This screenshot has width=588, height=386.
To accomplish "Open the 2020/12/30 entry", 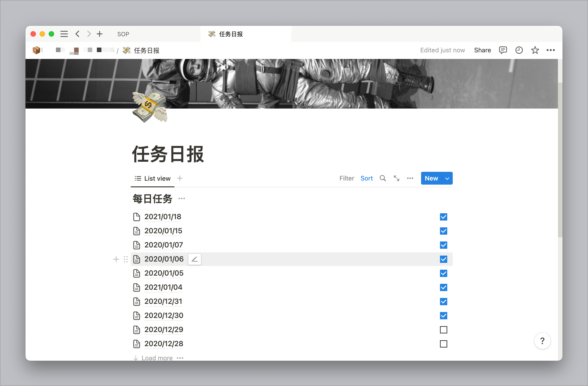I will (x=164, y=315).
